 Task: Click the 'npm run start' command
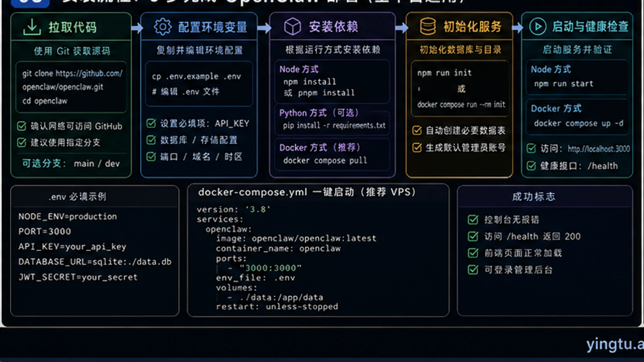coord(563,84)
